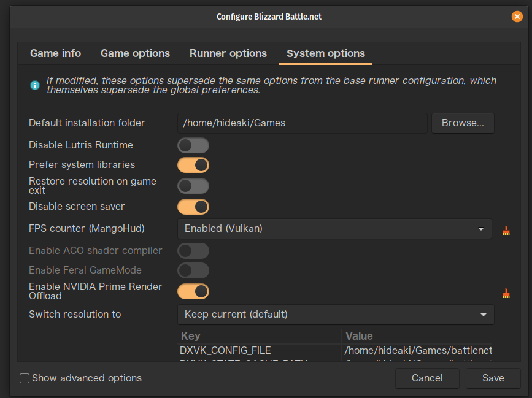Click the Default installation folder path field
The width and height of the screenshot is (532, 398).
(303, 123)
